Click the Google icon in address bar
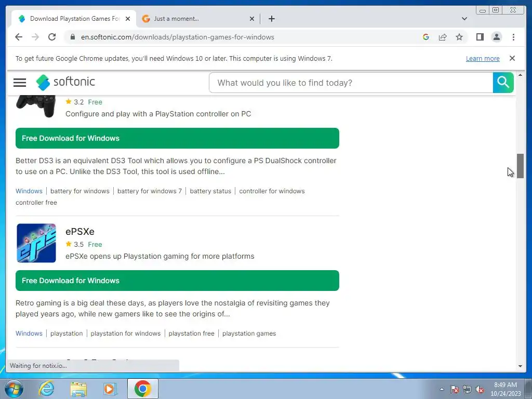Image resolution: width=532 pixels, height=399 pixels. point(426,37)
